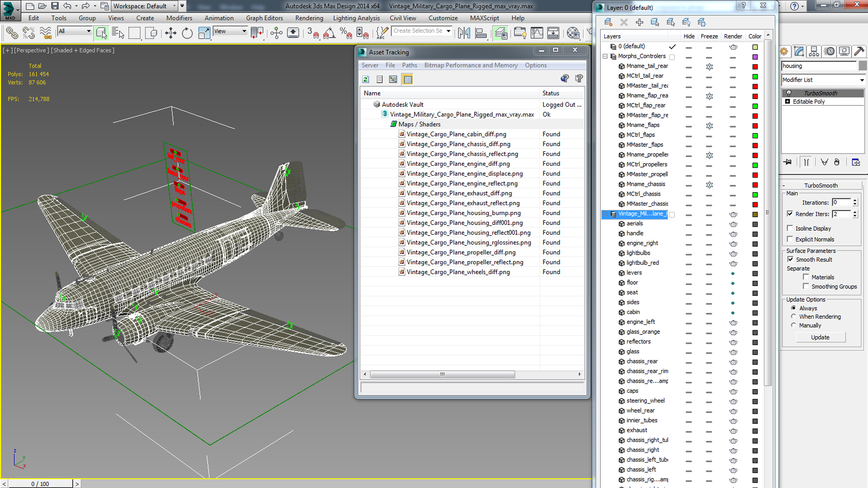Open the Workspace Default dropdown
The image size is (868, 488).
pyautogui.click(x=144, y=6)
